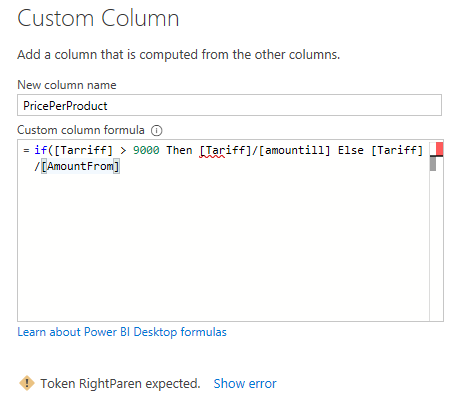Image resolution: width=454 pixels, height=412 pixels.
Task: Edit the New column name field
Action: [229, 105]
